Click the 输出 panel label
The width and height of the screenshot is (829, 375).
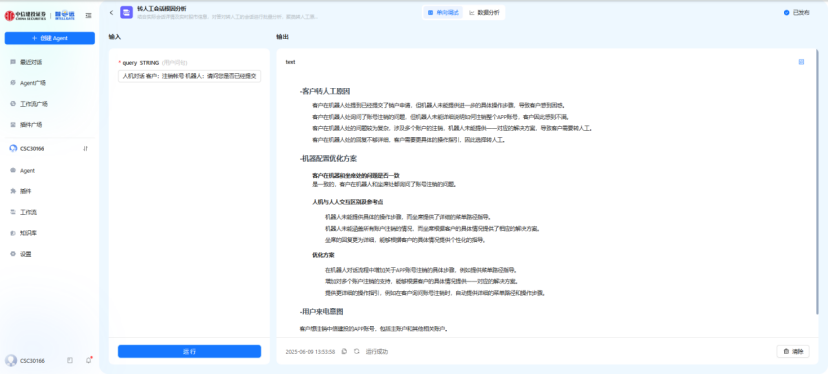tap(282, 37)
